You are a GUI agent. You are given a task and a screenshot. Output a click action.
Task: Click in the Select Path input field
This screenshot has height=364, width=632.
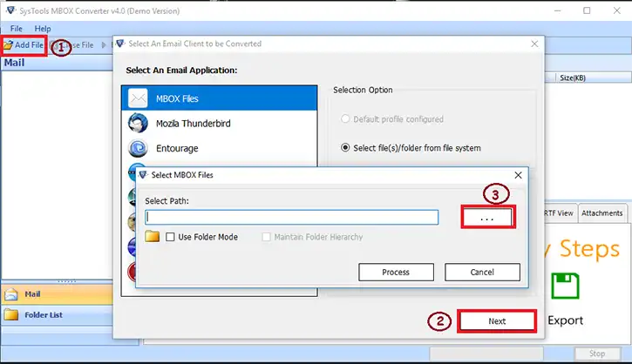click(x=291, y=217)
